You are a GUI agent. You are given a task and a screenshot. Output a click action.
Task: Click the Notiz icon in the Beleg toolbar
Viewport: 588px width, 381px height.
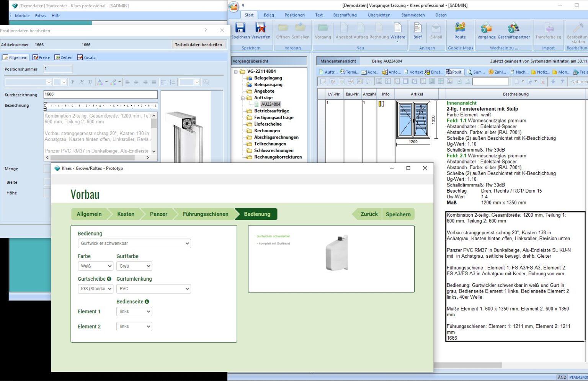[x=542, y=72]
